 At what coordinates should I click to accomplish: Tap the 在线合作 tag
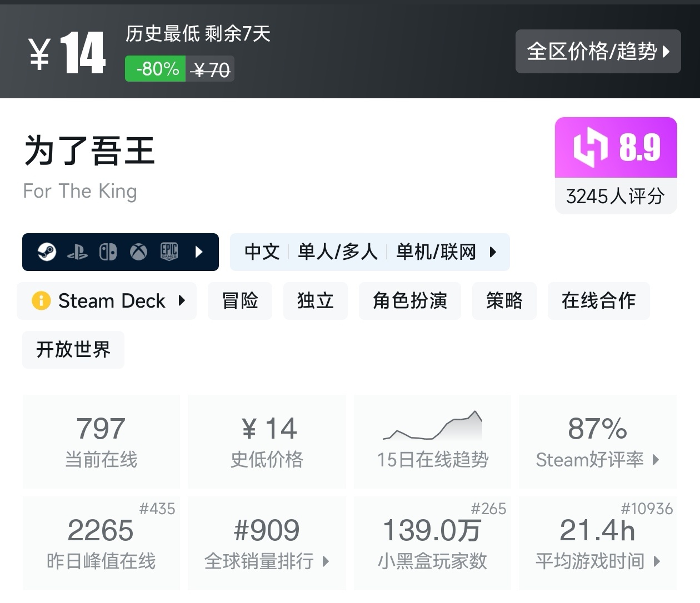(x=598, y=301)
